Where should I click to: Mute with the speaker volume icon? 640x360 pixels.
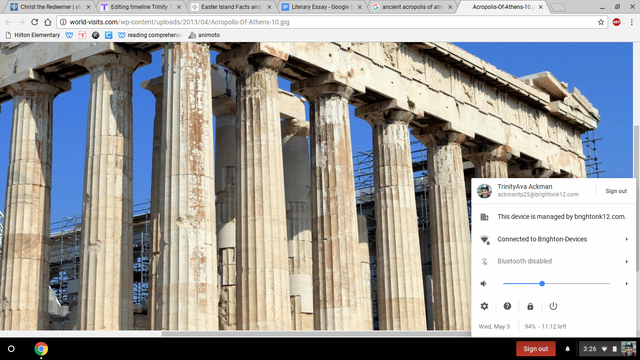pyautogui.click(x=484, y=283)
